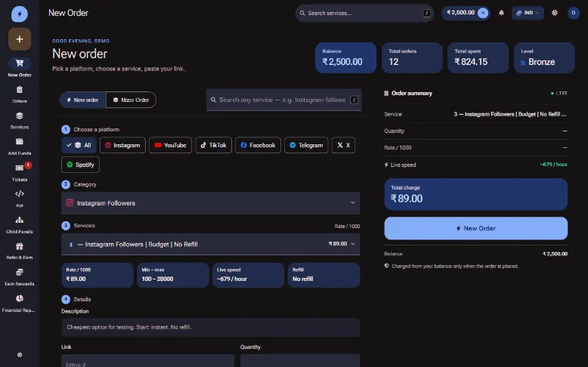Click the Total charge ₹89.00 panel
Screen dimensions: 588x367
click(476, 194)
